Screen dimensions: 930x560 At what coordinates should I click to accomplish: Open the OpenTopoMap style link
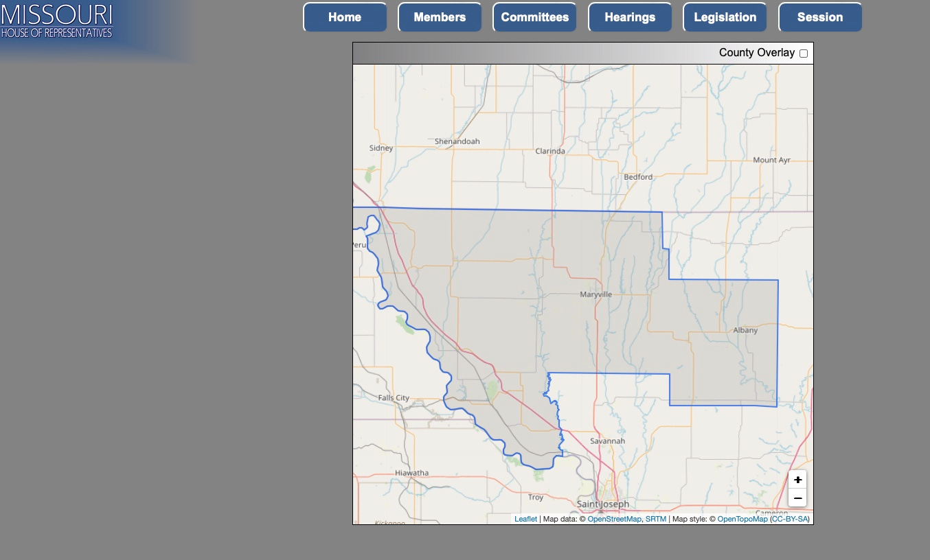(742, 520)
